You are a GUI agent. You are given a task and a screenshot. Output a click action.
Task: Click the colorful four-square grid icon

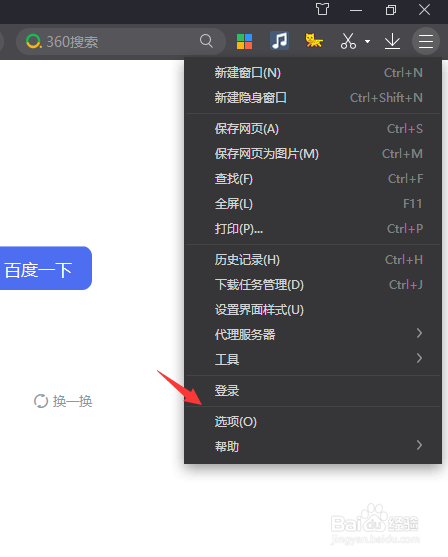[244, 41]
